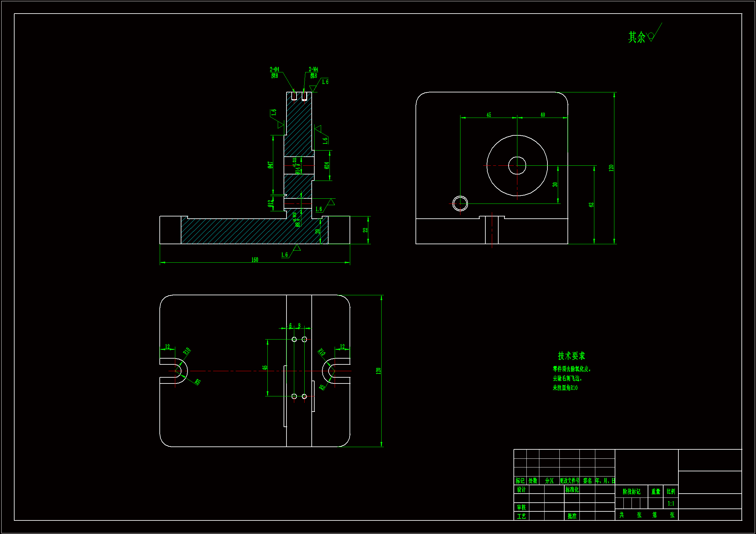Viewport: 756px width, 534px height.
Task: Select the 更改文件号 header cell
Action: (569, 481)
